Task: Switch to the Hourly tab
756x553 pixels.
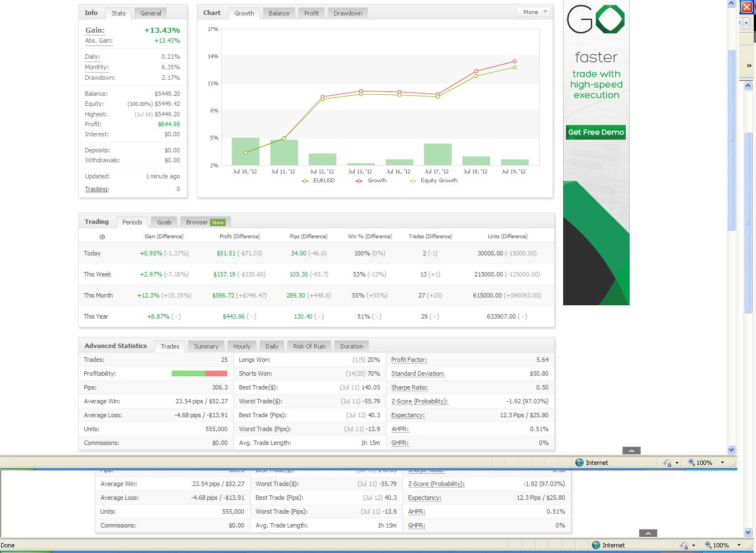Action: tap(242, 346)
